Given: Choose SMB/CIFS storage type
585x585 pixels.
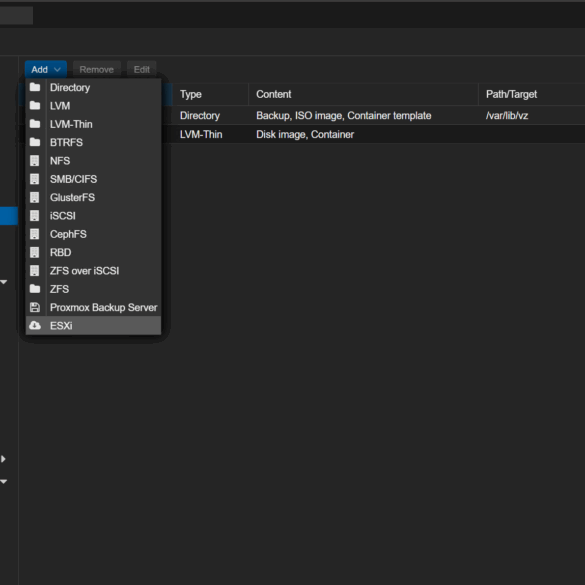Looking at the screenshot, I should (x=93, y=179).
